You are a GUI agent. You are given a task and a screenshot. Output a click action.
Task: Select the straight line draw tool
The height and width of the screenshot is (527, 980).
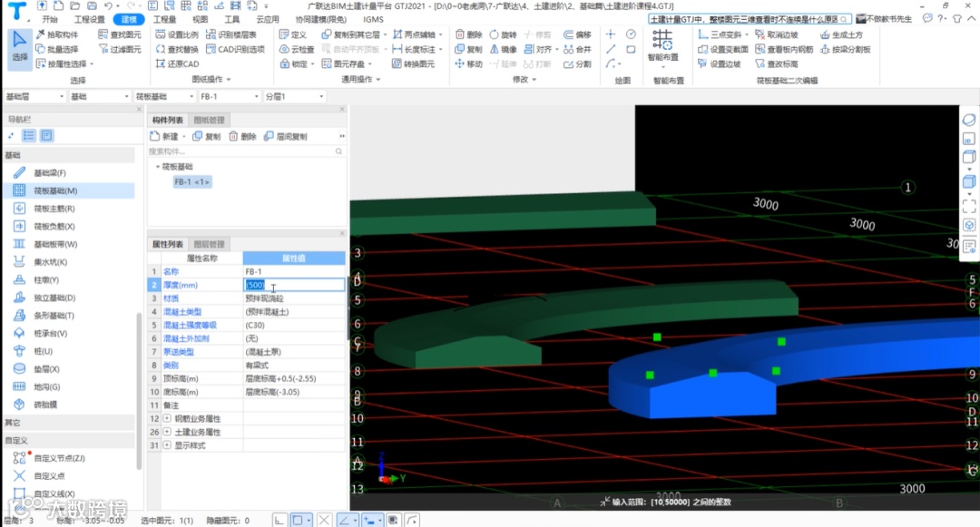pos(611,49)
